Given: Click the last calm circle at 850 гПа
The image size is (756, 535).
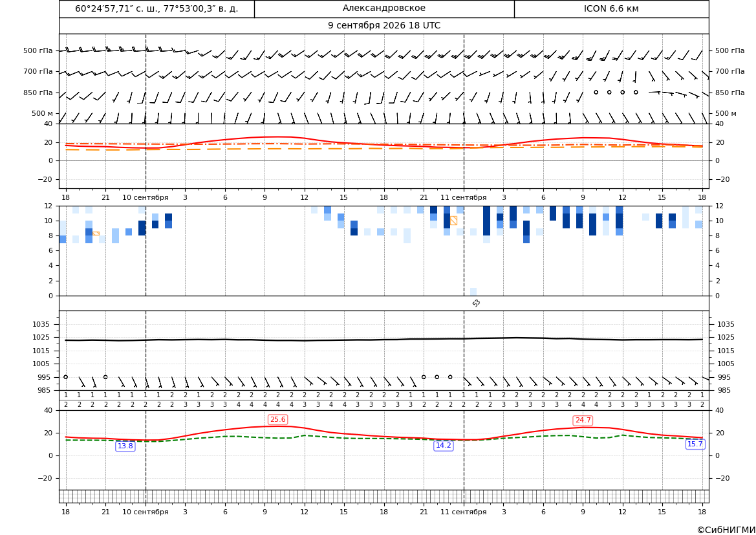Looking at the screenshot, I should pos(636,92).
